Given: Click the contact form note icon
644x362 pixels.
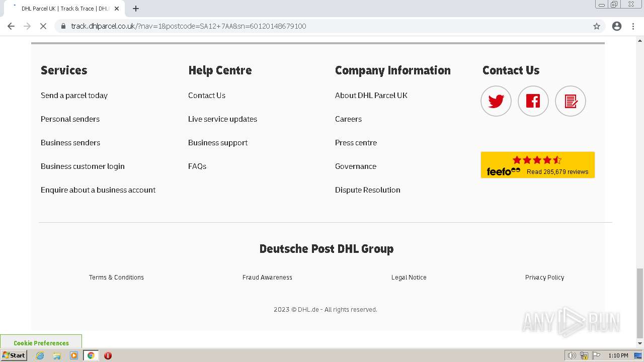Looking at the screenshot, I should point(571,101).
